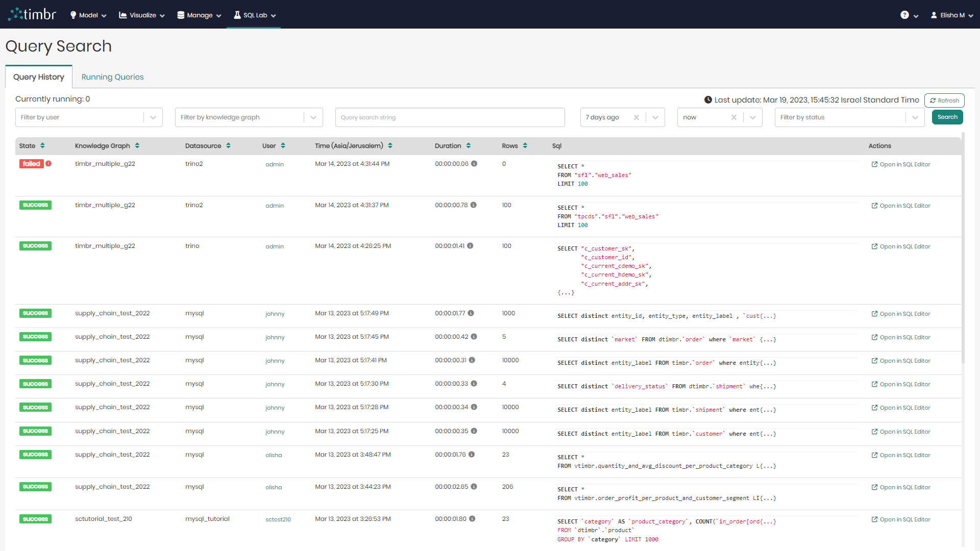Open the Filter by knowledge graph dropdown
980x551 pixels.
pyautogui.click(x=312, y=117)
